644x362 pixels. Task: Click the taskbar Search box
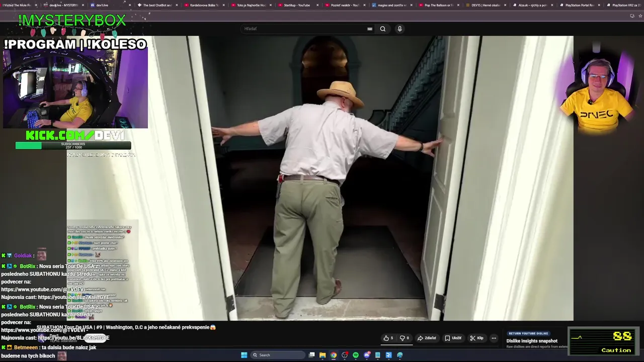278,355
